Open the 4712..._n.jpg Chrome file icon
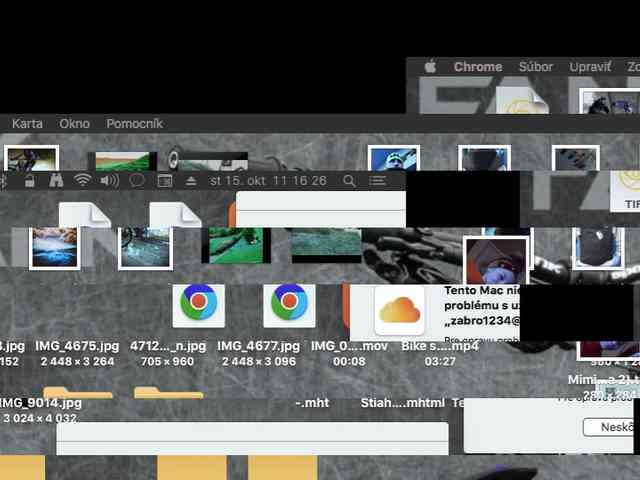The height and width of the screenshot is (480, 640). point(198,304)
